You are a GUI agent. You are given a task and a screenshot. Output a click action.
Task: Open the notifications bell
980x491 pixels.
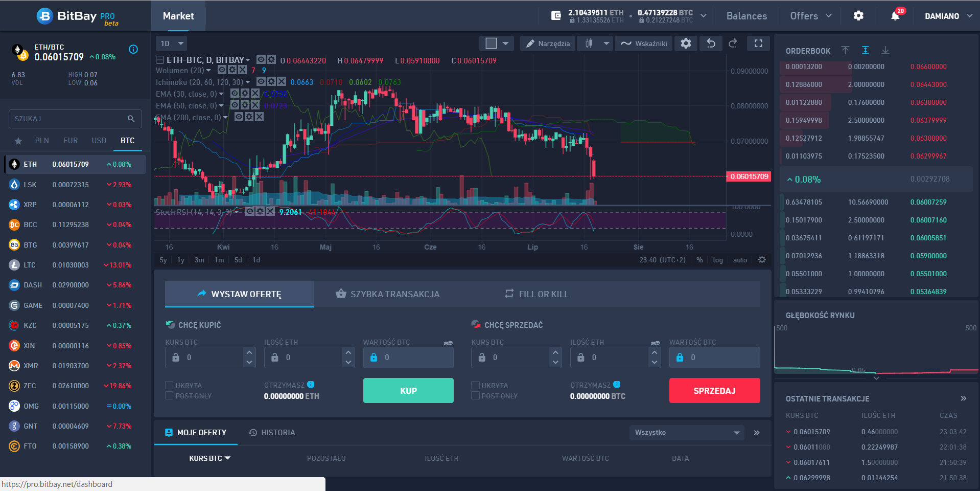895,16
